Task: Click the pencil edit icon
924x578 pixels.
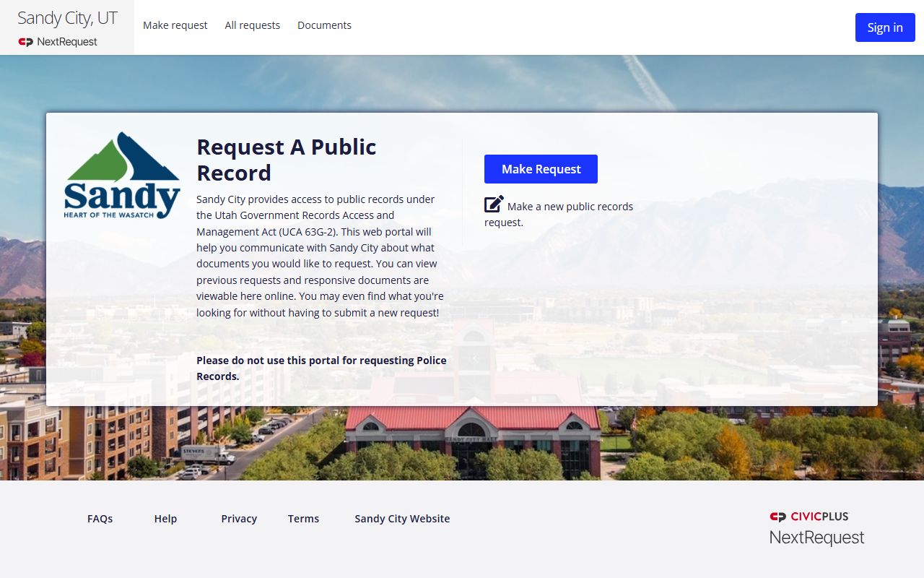Action: (494, 204)
